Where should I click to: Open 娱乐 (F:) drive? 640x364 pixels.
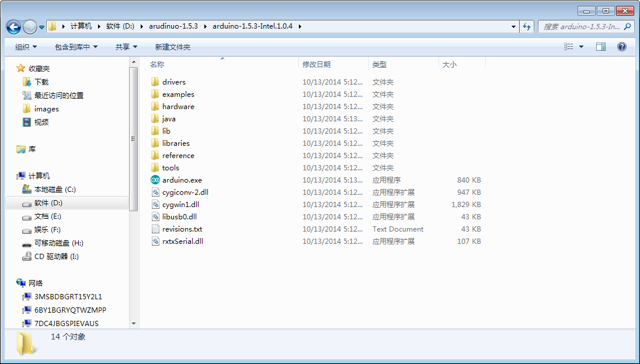(x=47, y=229)
